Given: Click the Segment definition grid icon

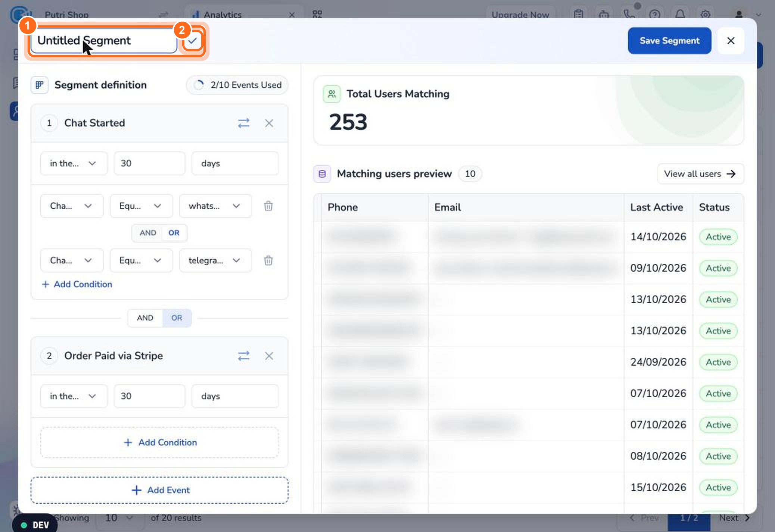Looking at the screenshot, I should point(39,85).
